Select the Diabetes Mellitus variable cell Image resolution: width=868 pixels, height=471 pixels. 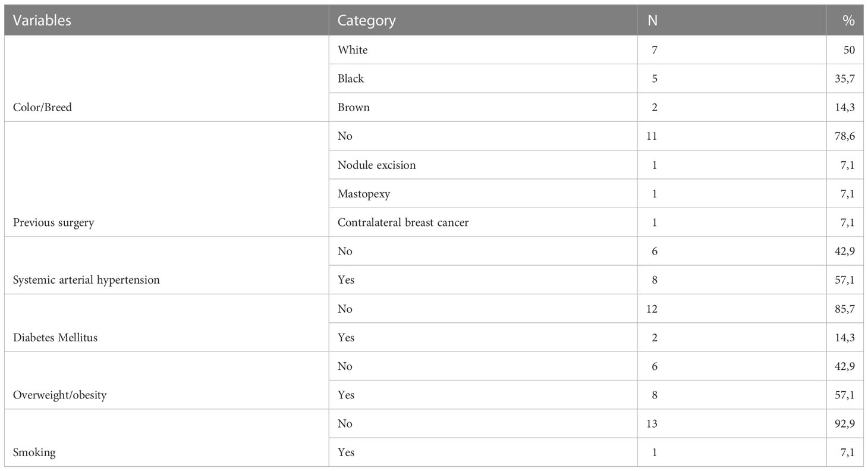coord(166,323)
